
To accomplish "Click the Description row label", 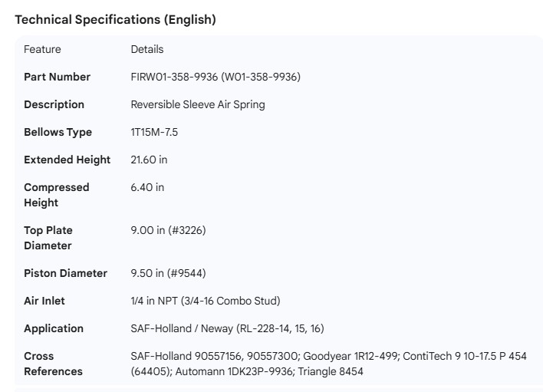I will pos(54,104).
